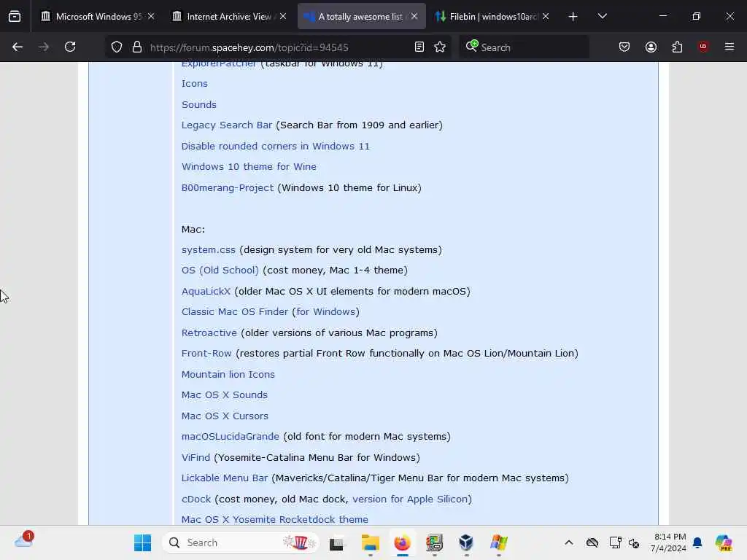List all tabs dropdown arrow
The height and width of the screenshot is (560, 747).
pyautogui.click(x=602, y=16)
